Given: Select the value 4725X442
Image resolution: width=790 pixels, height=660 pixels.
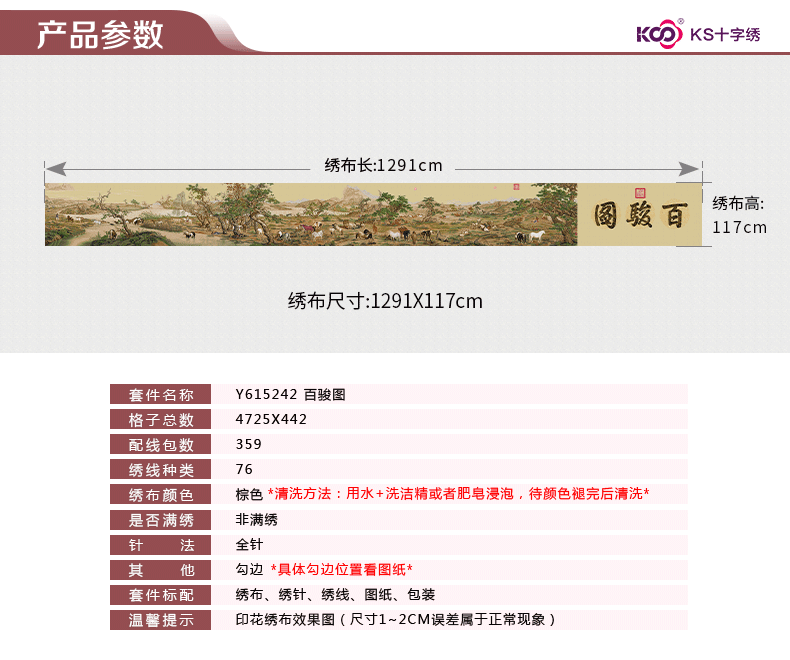Looking at the screenshot, I should point(271,419).
